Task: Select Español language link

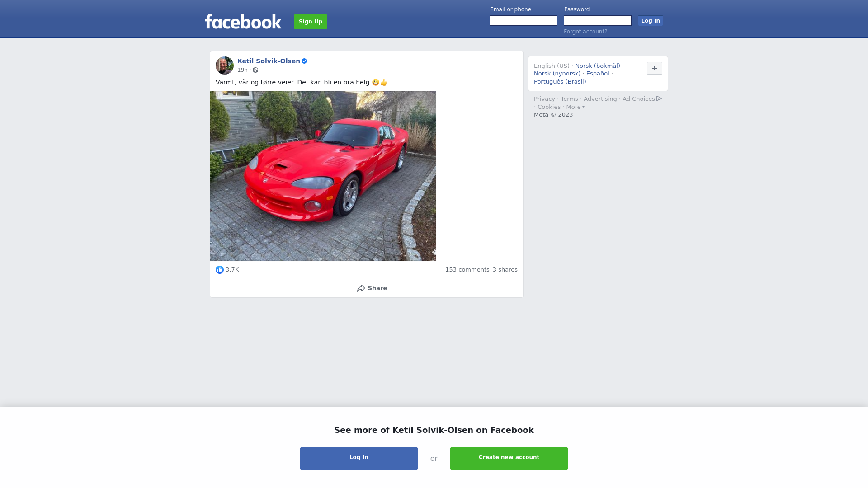Action: [598, 74]
